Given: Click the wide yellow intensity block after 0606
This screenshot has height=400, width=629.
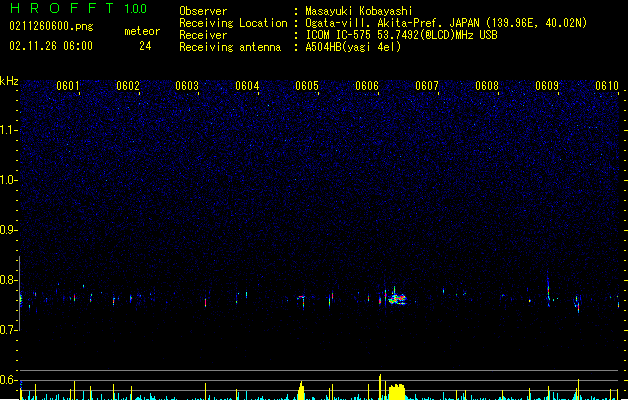Looking at the screenshot, I should pos(397,392).
